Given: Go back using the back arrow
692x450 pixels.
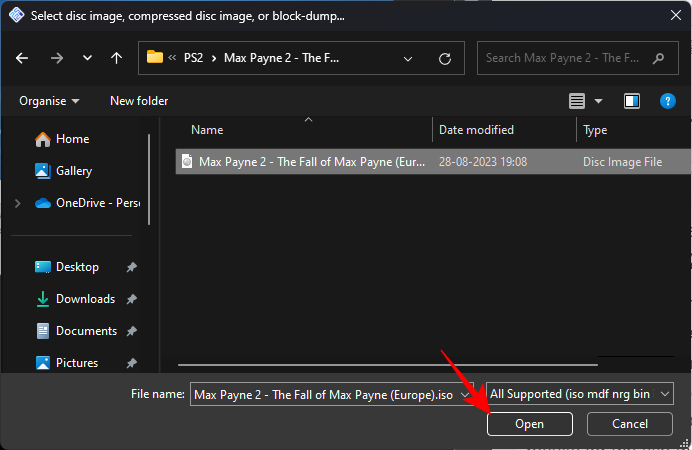Looking at the screenshot, I should [x=22, y=58].
